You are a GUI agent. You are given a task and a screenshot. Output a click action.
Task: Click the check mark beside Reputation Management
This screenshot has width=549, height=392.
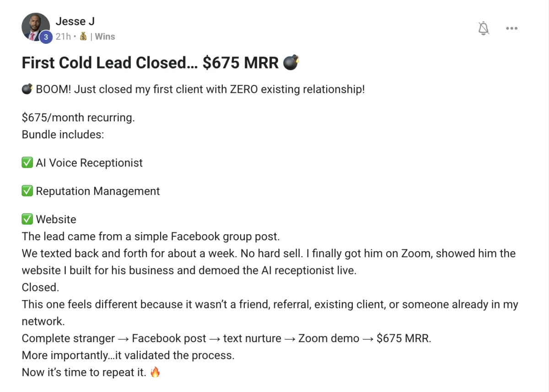click(27, 191)
